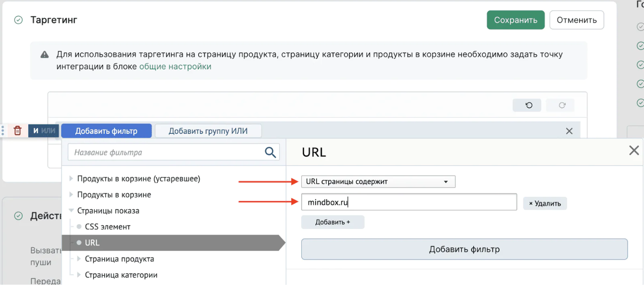Open the 'общие настройки' link
Screen dimensions: 644x285
175,67
